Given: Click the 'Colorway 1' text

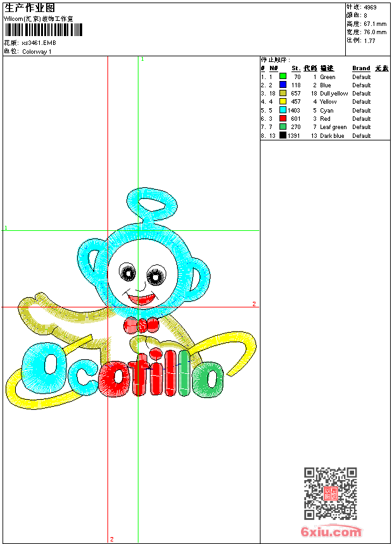Looking at the screenshot, I should click(37, 52).
